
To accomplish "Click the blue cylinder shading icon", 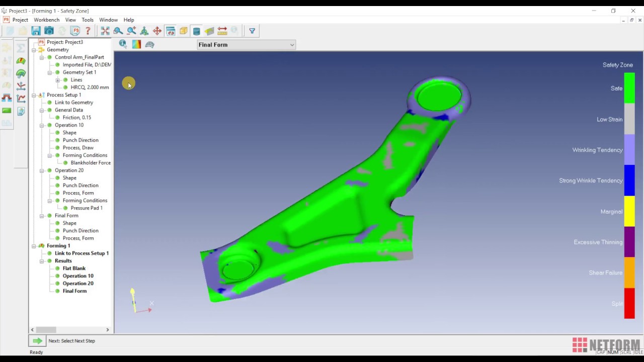I will 197,31.
